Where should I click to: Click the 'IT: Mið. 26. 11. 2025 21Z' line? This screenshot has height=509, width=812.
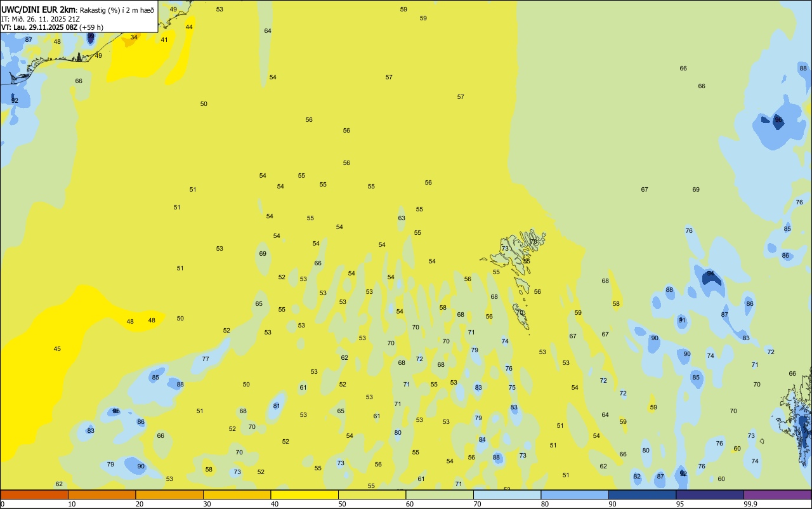coord(41,19)
